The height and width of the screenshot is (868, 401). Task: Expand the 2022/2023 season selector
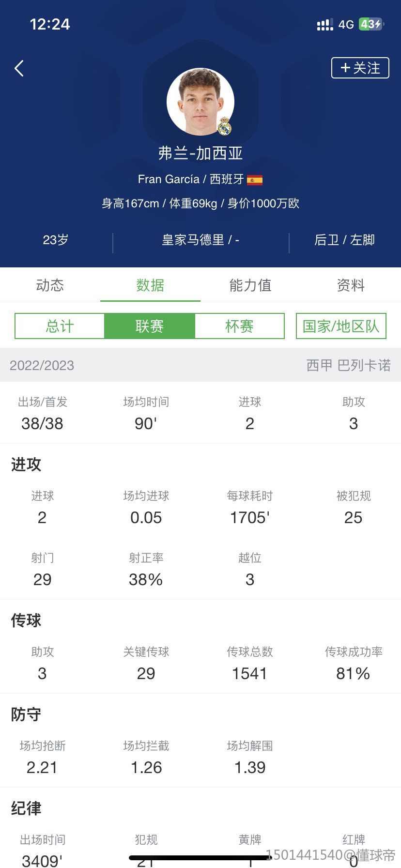click(x=42, y=365)
